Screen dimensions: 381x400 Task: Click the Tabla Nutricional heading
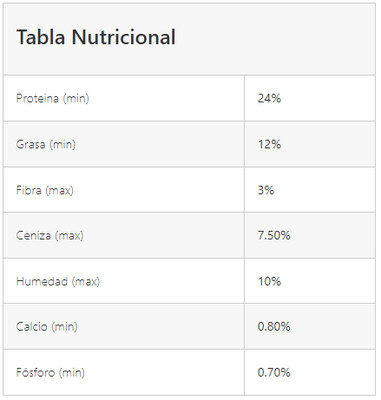click(96, 37)
